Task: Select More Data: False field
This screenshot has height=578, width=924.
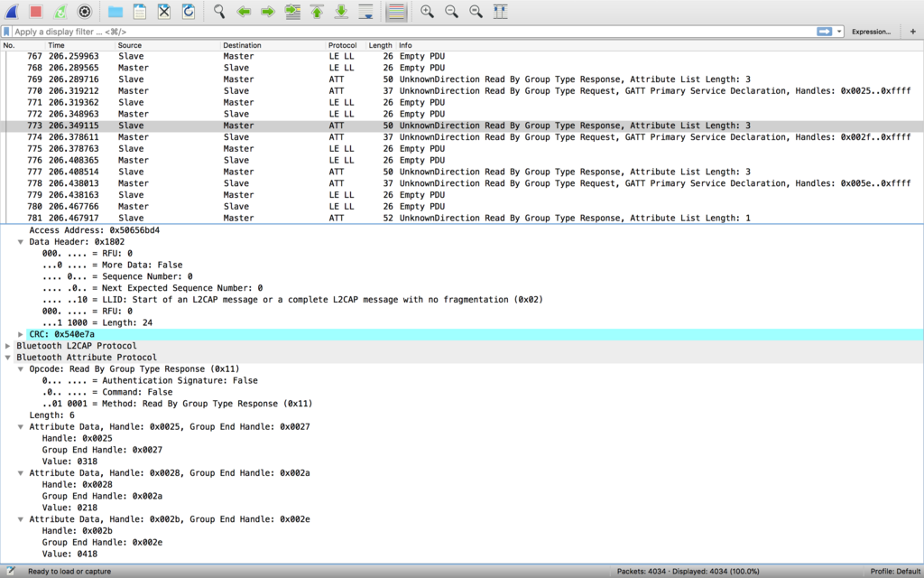Action: [x=112, y=266]
